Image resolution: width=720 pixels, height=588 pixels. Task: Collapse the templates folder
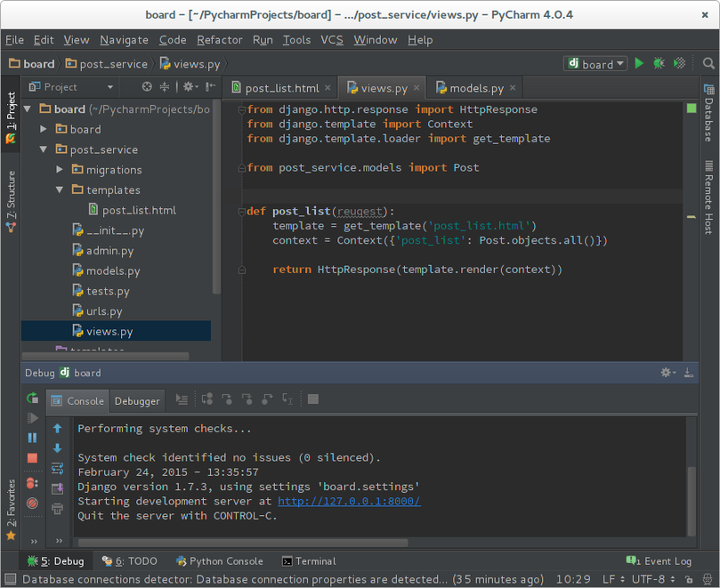(60, 189)
